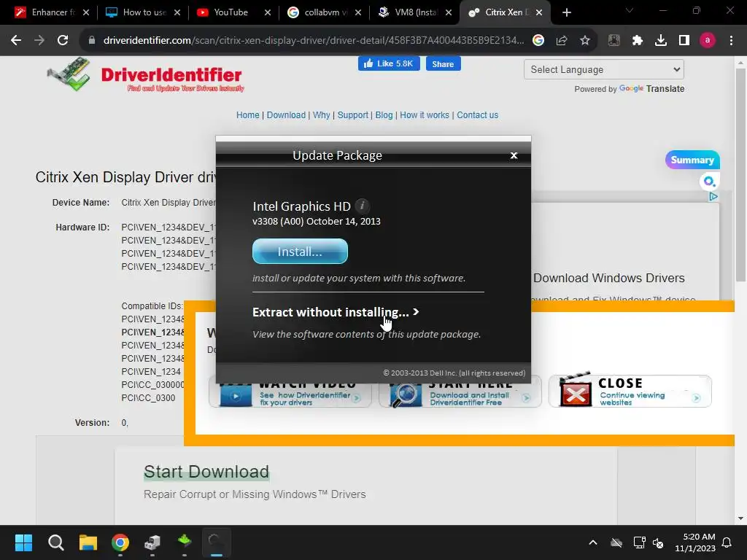This screenshot has width=747, height=560.
Task: Click the Facebook Like 5.8K button
Action: 389,63
